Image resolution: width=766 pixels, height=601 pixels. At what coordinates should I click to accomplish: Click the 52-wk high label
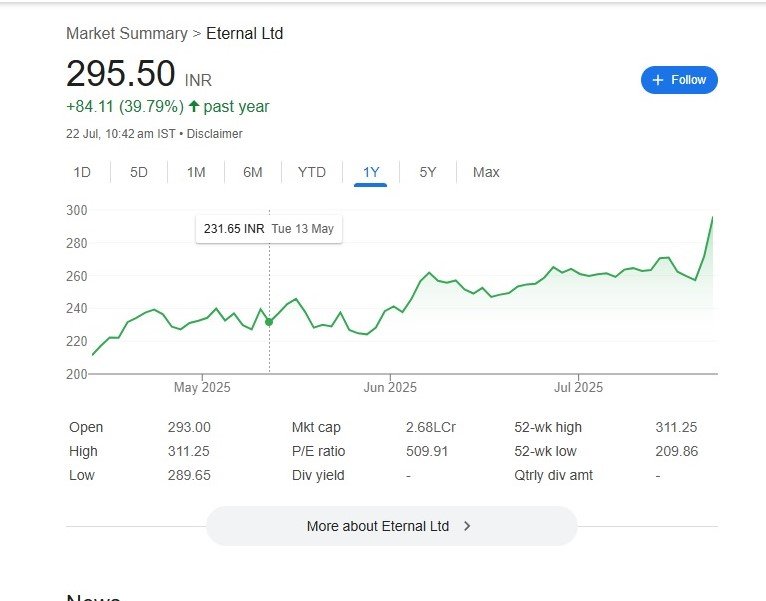coord(548,427)
